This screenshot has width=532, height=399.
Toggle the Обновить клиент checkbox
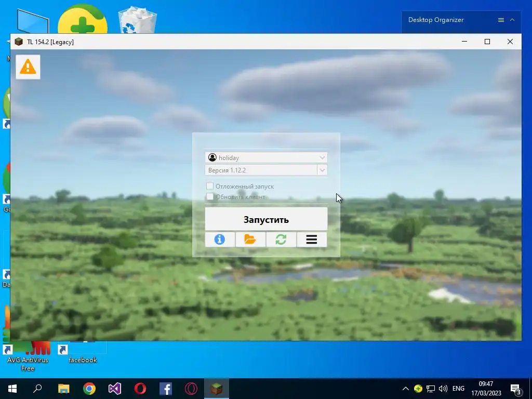[x=210, y=196]
